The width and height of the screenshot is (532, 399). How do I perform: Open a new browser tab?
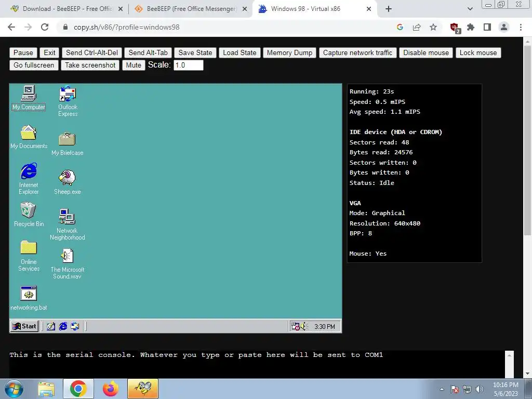(x=389, y=9)
